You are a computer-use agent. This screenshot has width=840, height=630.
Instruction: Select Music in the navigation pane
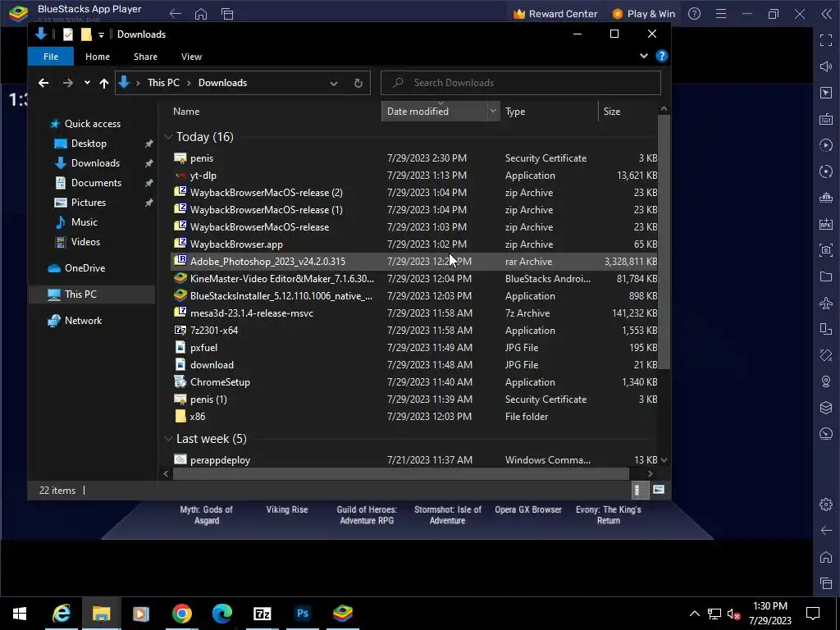pyautogui.click(x=84, y=221)
